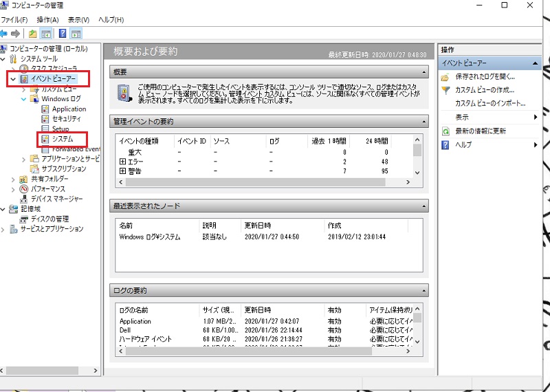Collapse the 記憶域 tree node
This screenshot has width=550, height=392.
tap(3, 209)
